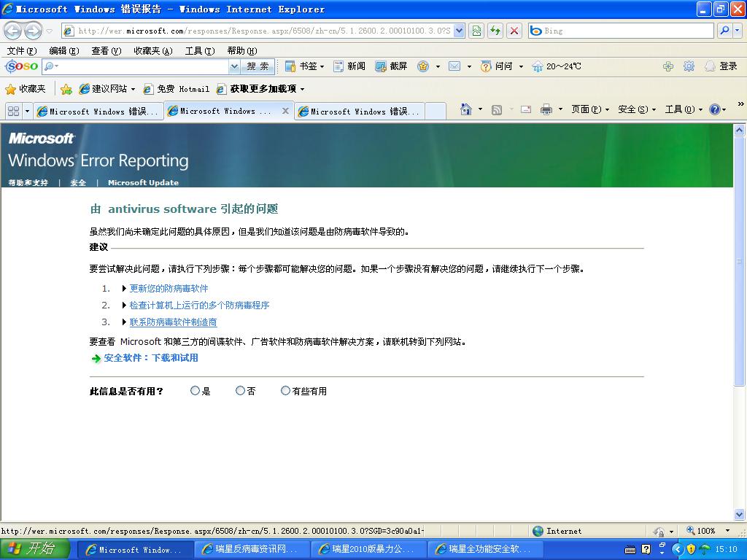
Task: Select the 有些有用 radio button
Action: click(x=285, y=391)
